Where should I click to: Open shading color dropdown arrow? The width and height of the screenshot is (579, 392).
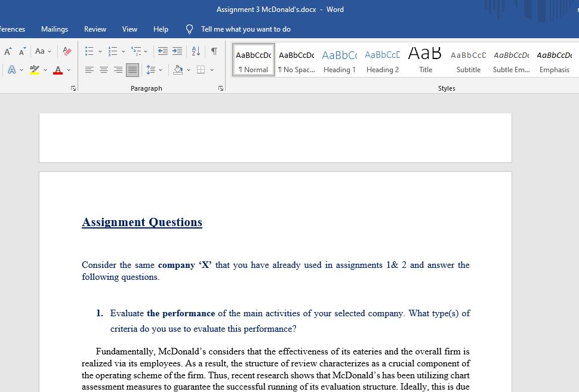(x=189, y=70)
